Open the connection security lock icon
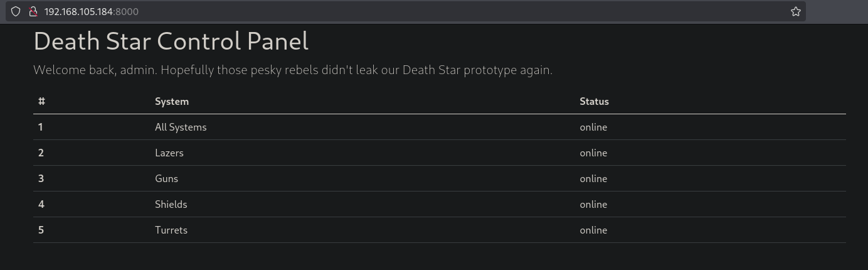This screenshot has width=868, height=270. pyautogui.click(x=33, y=11)
